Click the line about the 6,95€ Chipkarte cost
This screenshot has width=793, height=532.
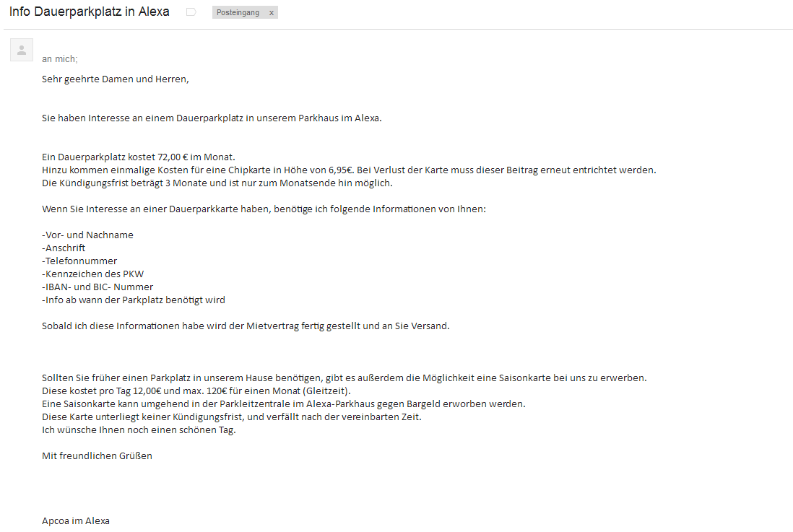click(349, 170)
